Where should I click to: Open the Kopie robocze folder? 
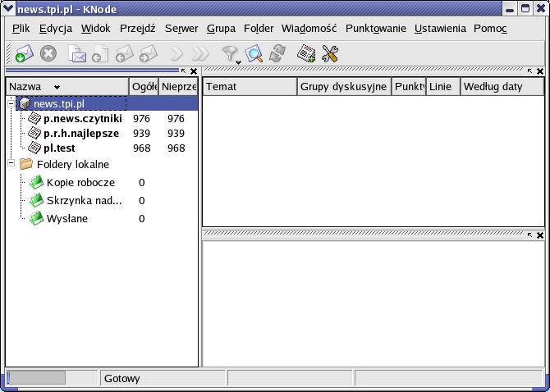(x=80, y=183)
